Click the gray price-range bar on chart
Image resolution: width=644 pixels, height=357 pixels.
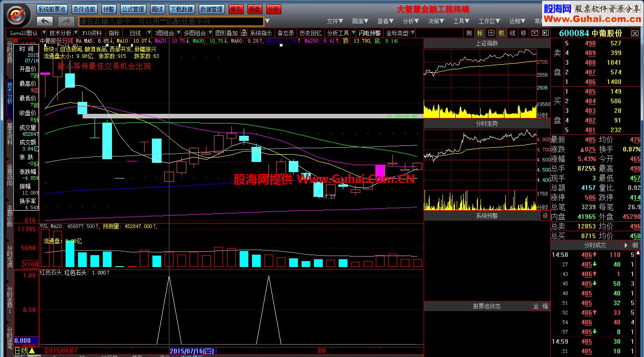(x=250, y=117)
